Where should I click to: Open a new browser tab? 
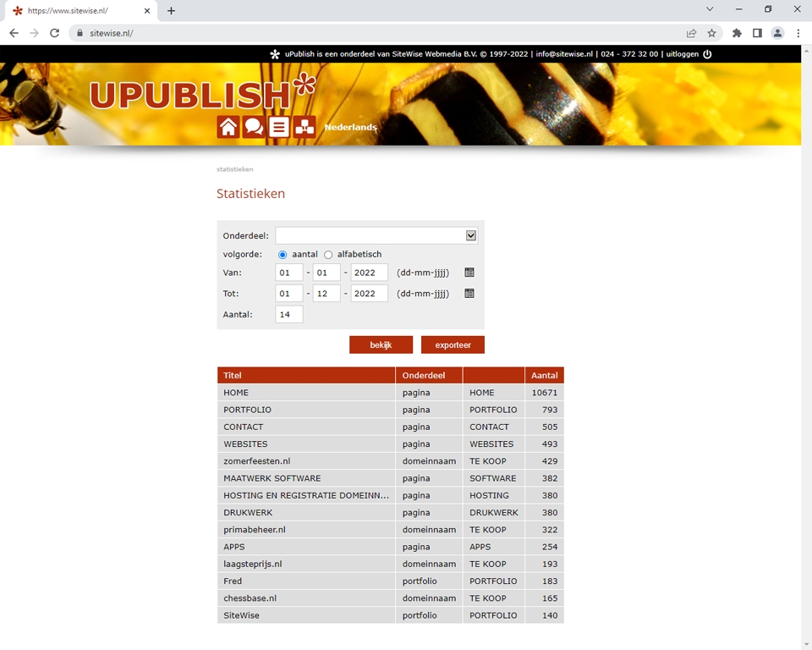(x=171, y=10)
